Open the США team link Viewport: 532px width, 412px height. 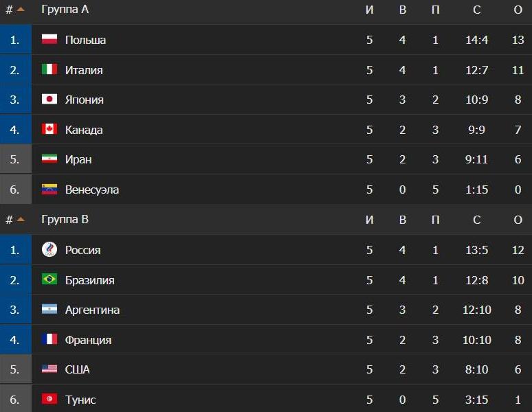(x=78, y=369)
